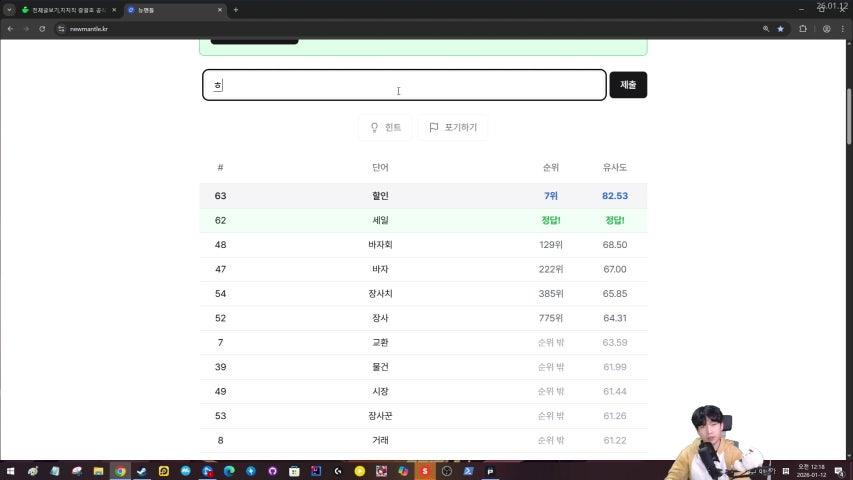Expand the tab search dropdown arrow
Viewport: 853px width, 480px height.
pos(9,10)
